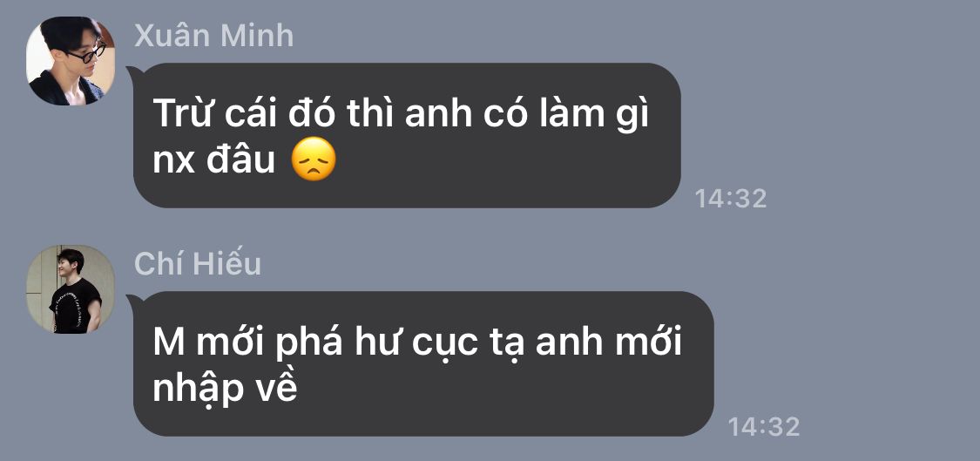The width and height of the screenshot is (980, 461).
Task: Click the words "làm gì" in first message
Action: pyautogui.click(x=591, y=116)
